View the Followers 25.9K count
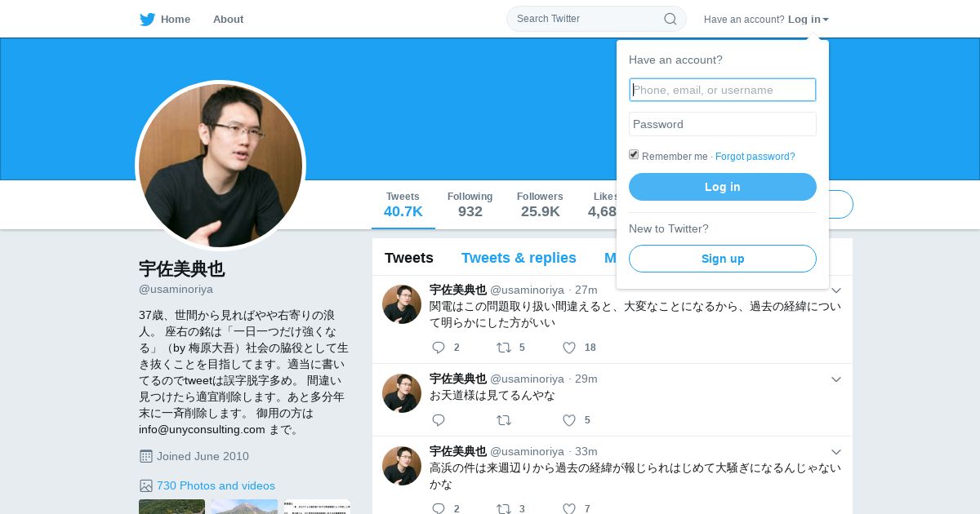 pos(540,205)
